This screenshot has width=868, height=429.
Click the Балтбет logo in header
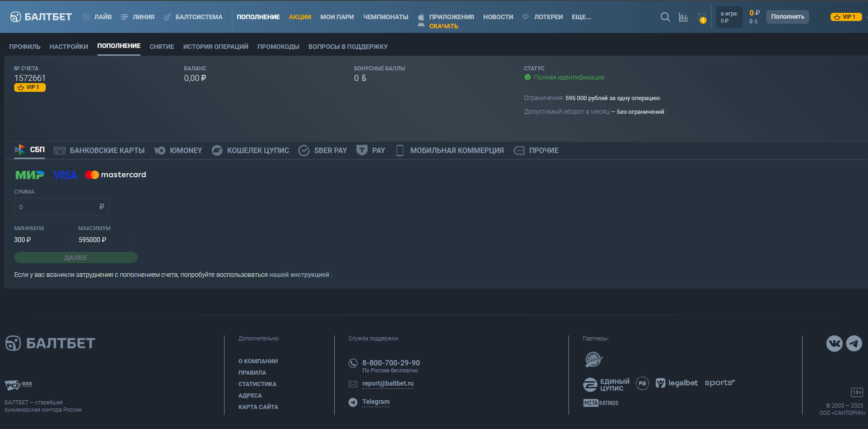pos(41,17)
